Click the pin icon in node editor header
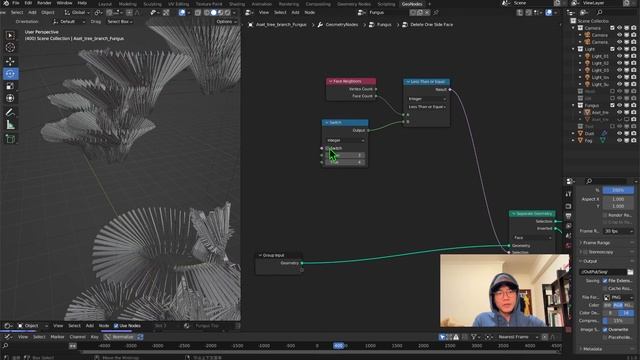The width and height of the screenshot is (640, 360). click(436, 13)
